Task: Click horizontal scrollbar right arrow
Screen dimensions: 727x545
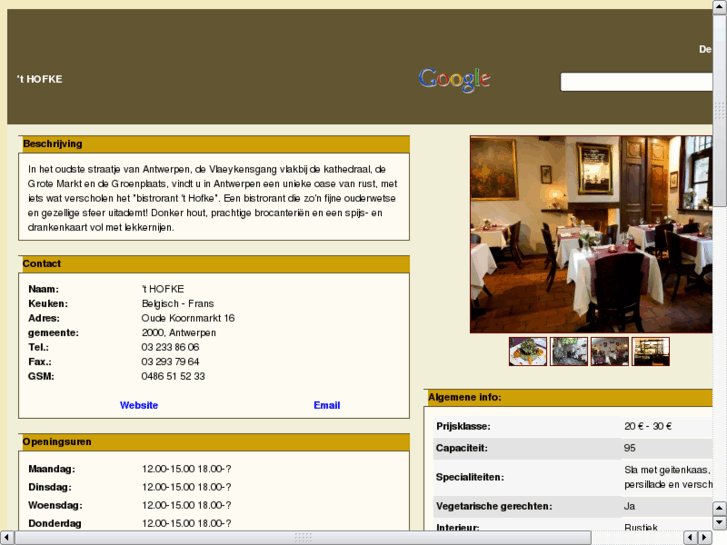Action: click(704, 537)
